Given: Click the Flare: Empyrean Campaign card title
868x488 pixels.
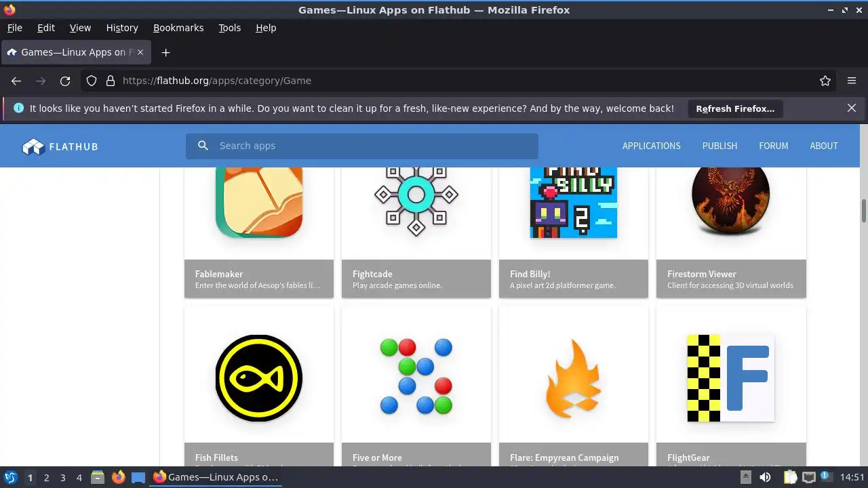Looking at the screenshot, I should coord(564,457).
